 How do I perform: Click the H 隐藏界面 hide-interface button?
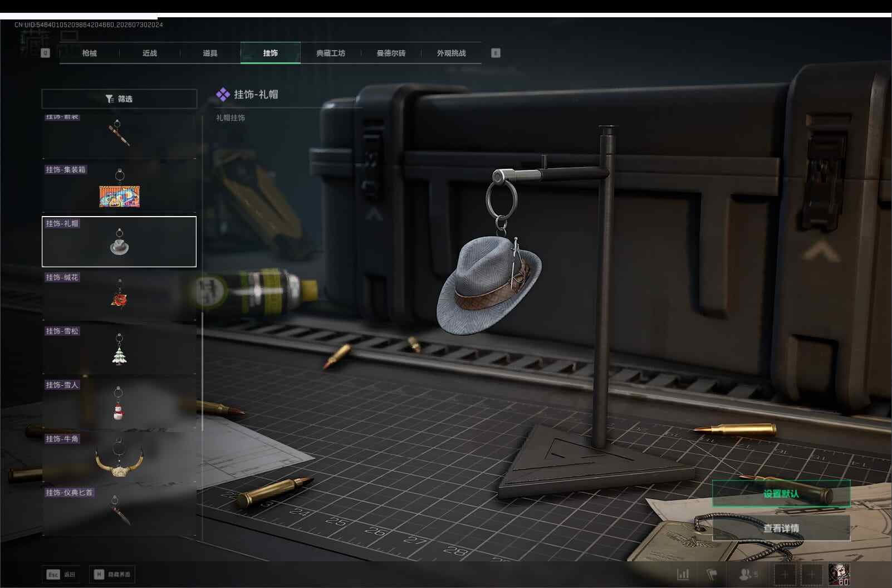tap(112, 574)
